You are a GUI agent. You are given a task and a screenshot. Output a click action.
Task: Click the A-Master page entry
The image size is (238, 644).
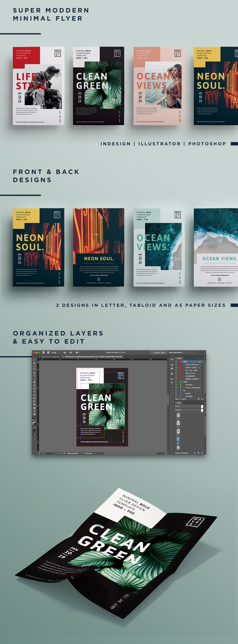tap(178, 410)
